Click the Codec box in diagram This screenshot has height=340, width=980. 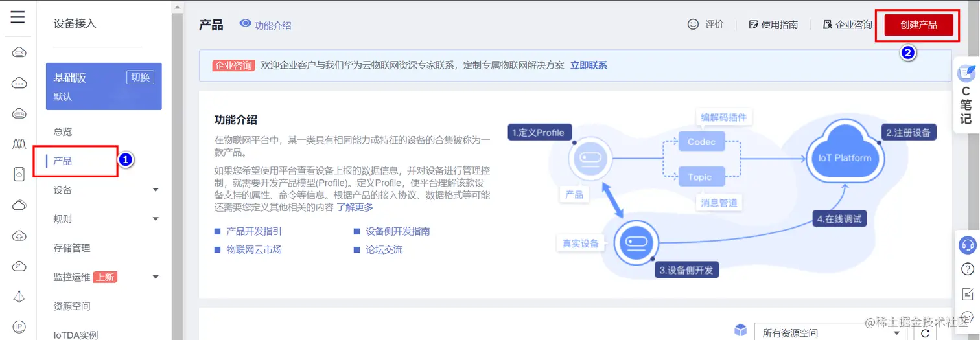pyautogui.click(x=701, y=142)
